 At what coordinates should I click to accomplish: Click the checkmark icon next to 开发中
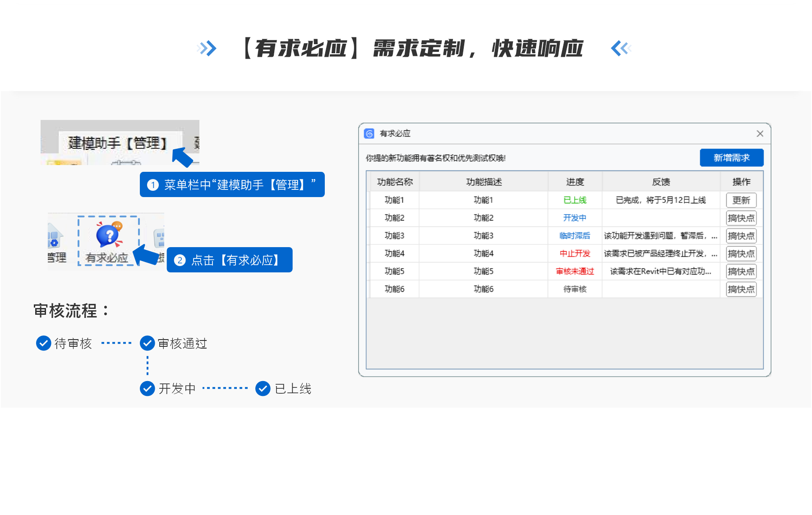pyautogui.click(x=148, y=388)
